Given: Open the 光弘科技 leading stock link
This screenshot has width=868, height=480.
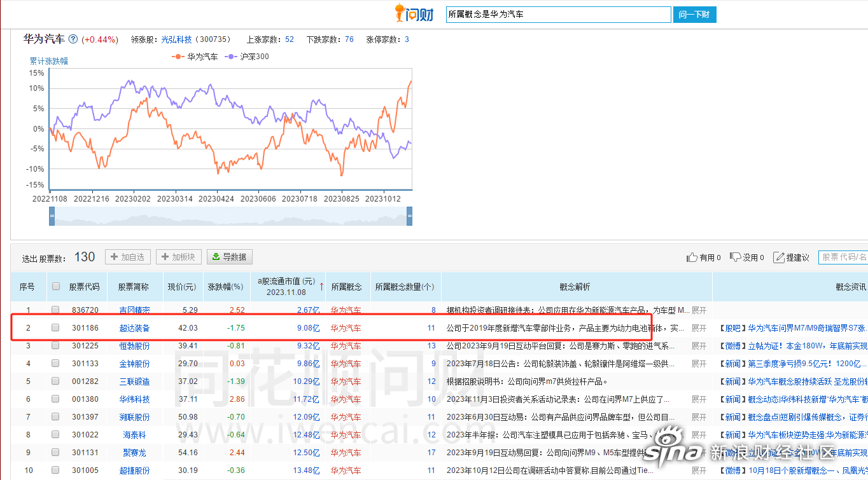Looking at the screenshot, I should [176, 39].
